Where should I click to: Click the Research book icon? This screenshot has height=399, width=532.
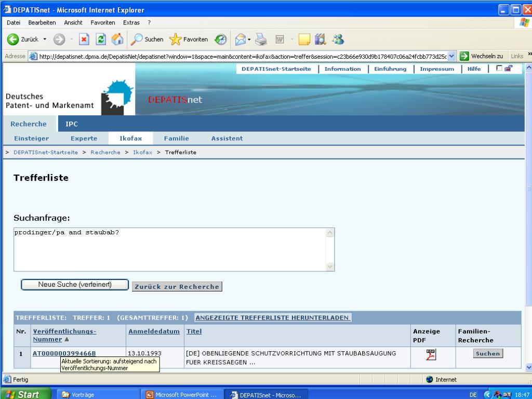(x=320, y=39)
